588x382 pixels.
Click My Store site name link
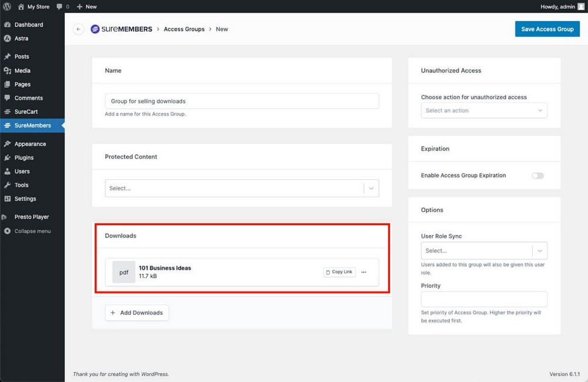(38, 6)
